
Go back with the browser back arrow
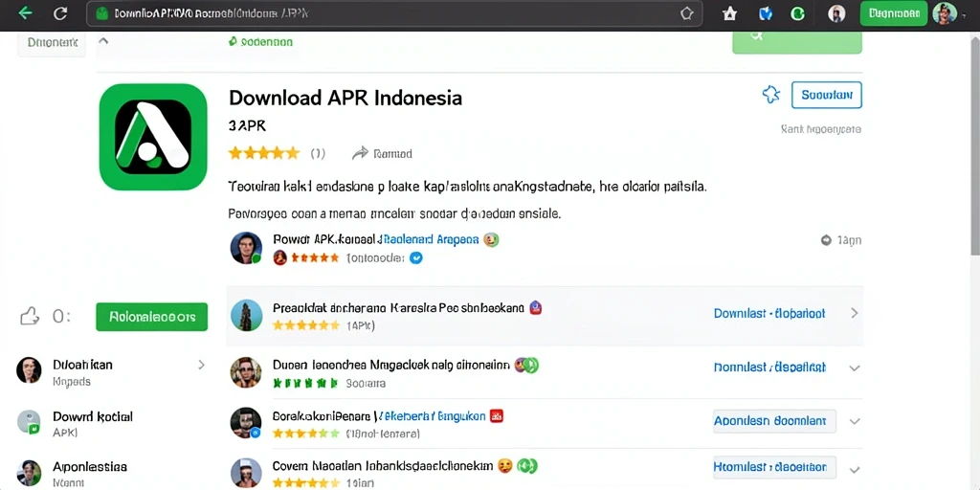(25, 13)
